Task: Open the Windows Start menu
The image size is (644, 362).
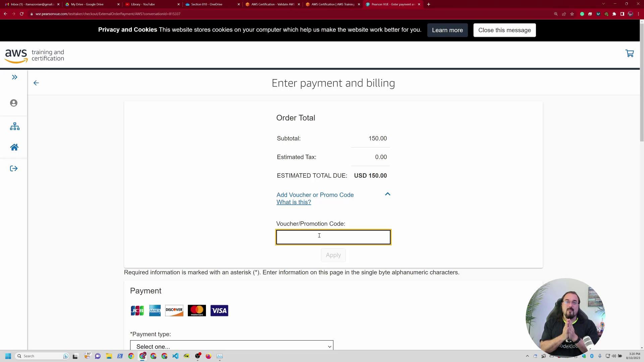Action: (8, 356)
